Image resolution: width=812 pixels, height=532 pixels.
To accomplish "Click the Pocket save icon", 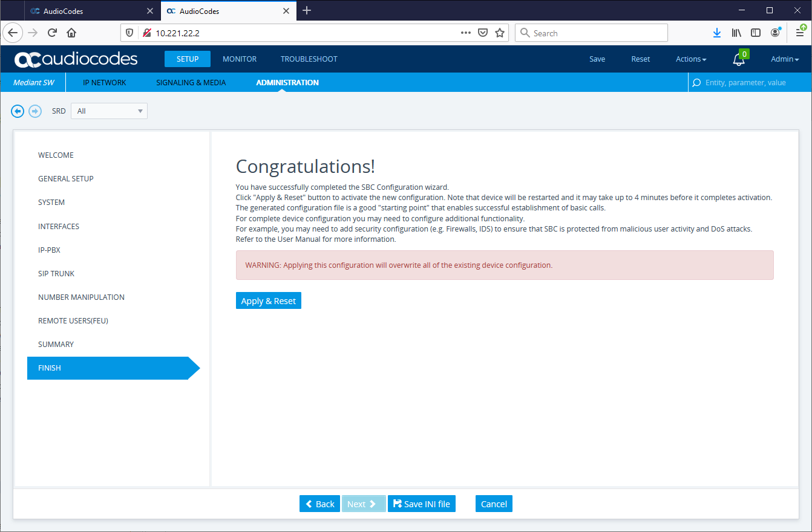I will (483, 33).
